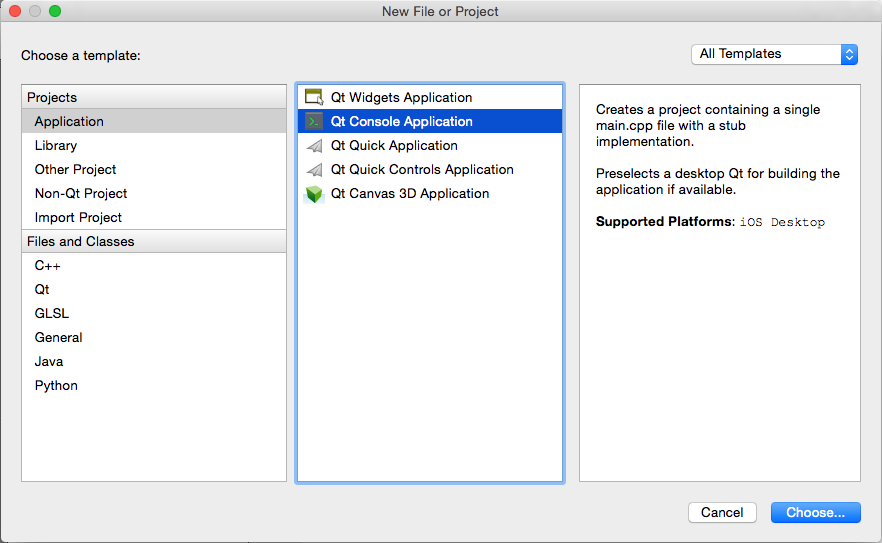
Task: Click the Qt Console Application terminal icon
Action: [314, 122]
